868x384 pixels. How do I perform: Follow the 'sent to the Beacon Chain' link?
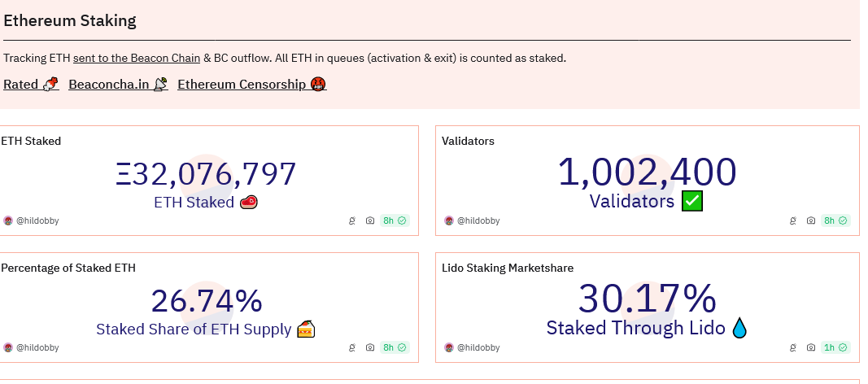137,58
